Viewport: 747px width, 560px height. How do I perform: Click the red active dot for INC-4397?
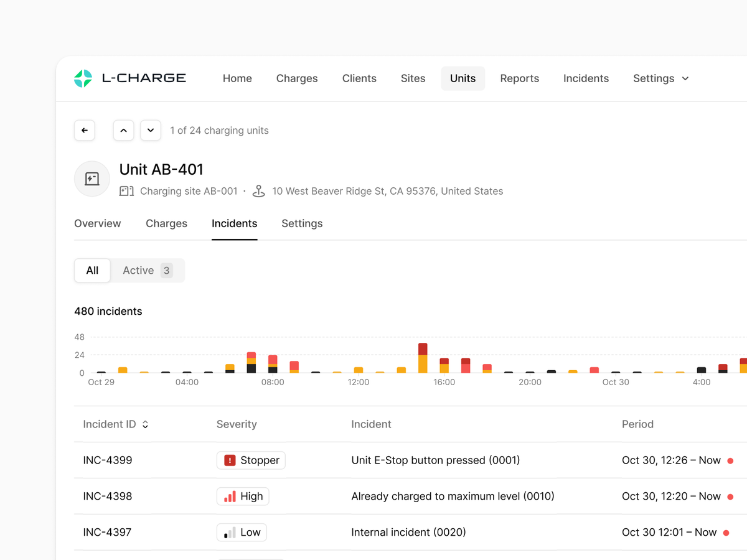tap(726, 533)
